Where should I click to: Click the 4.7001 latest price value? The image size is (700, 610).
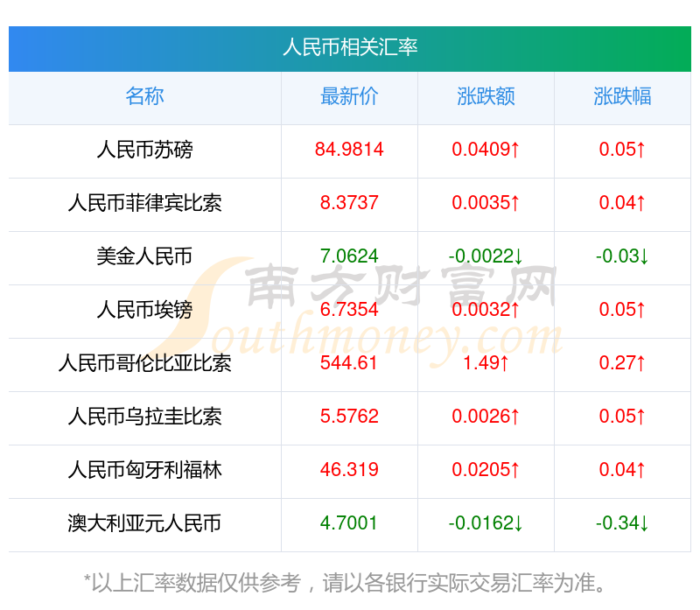click(x=349, y=523)
